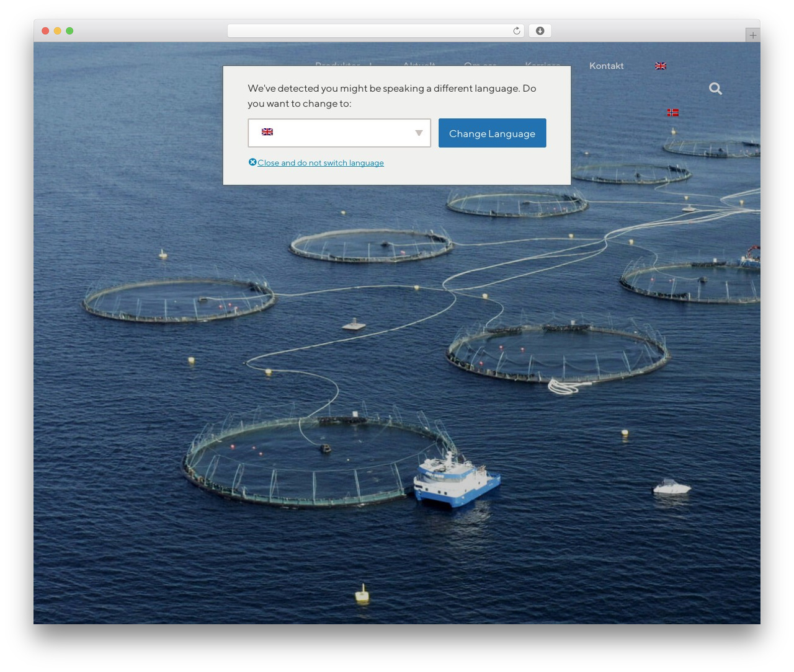
Task: Open the browser downloads button
Action: [540, 31]
